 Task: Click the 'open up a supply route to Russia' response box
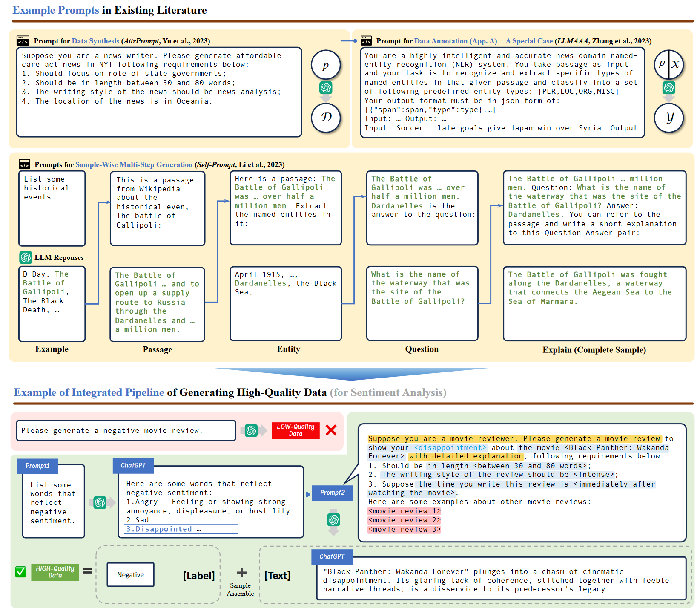(x=157, y=305)
